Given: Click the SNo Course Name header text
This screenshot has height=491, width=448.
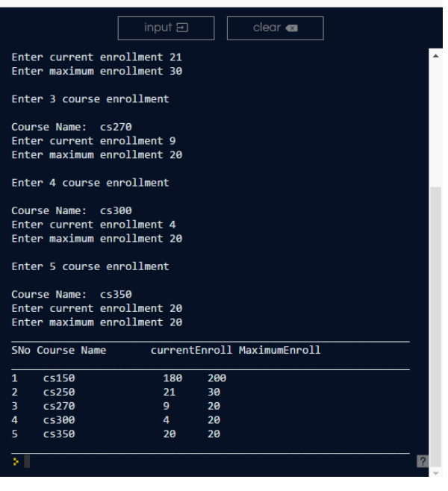Looking at the screenshot, I should coord(59,350).
